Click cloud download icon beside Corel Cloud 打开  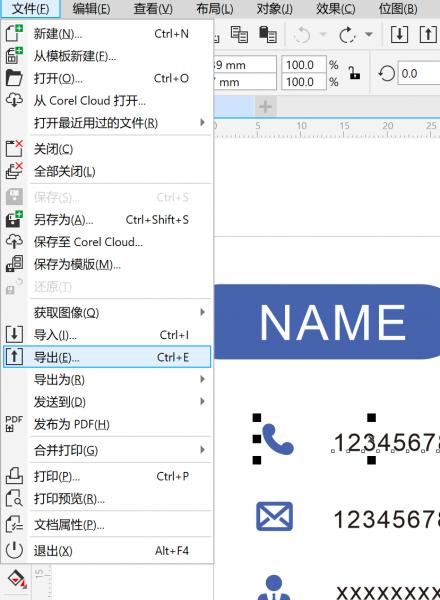pyautogui.click(x=14, y=100)
